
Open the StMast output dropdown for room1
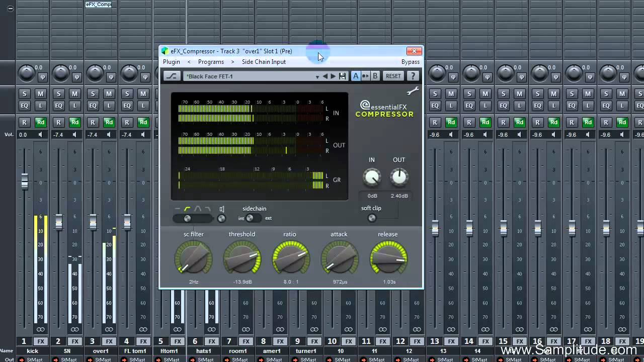pyautogui.click(x=240, y=359)
